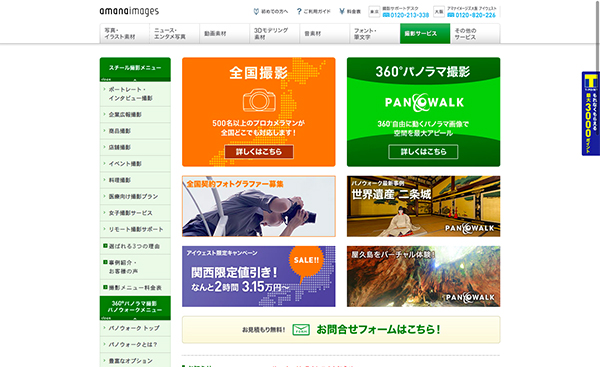Open the 3Dモデリング素材 nav tab

(275, 34)
